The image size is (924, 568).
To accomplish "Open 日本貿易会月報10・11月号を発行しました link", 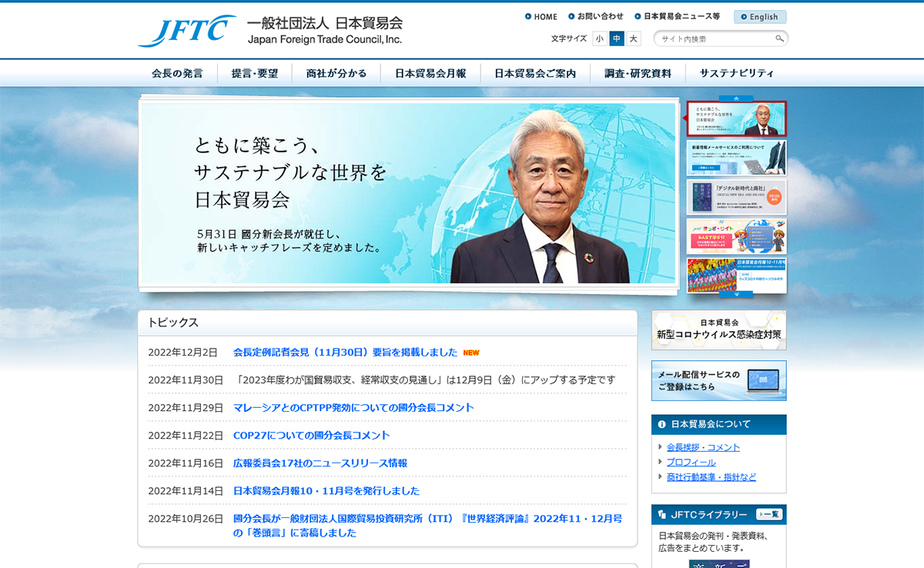I will 326,491.
